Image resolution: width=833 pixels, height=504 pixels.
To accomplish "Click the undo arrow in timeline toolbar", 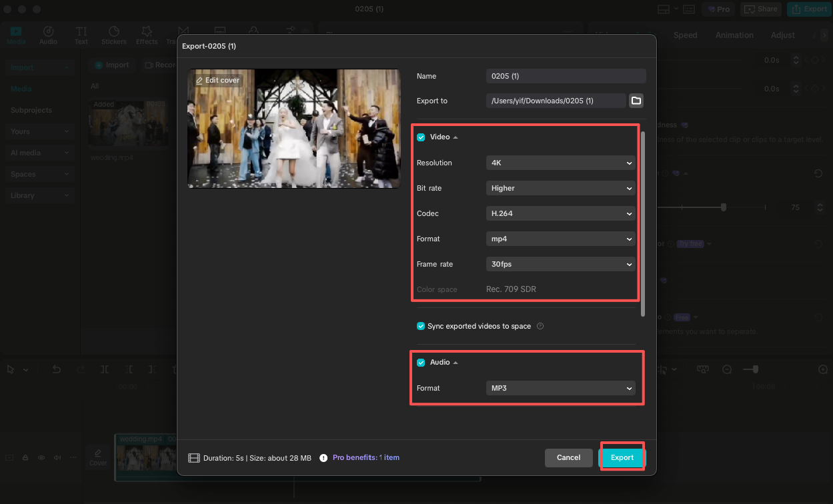I will (57, 369).
